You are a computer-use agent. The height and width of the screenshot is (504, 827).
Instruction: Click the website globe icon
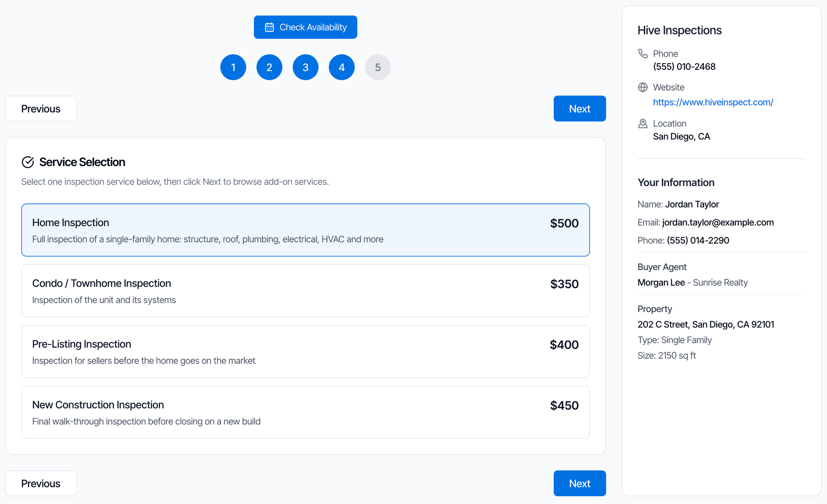(643, 87)
